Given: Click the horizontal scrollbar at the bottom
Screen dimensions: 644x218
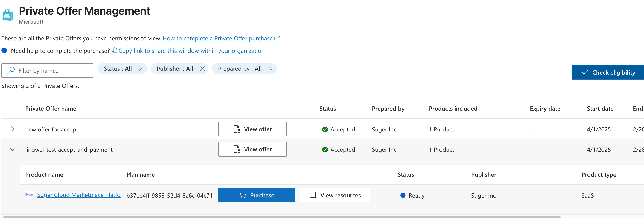Looking at the screenshot, I should point(282,217).
